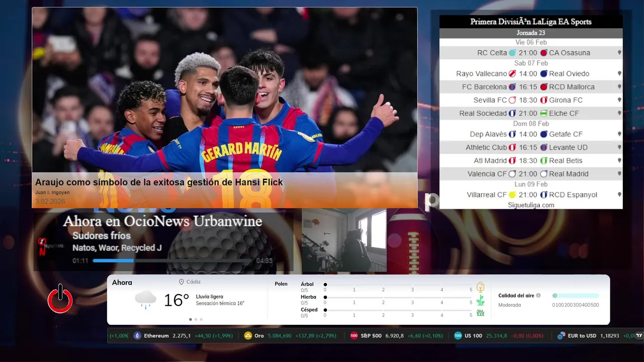The image size is (644, 362).
Task: Open the venue pin for Villarreal CF match
Action: click(x=619, y=195)
